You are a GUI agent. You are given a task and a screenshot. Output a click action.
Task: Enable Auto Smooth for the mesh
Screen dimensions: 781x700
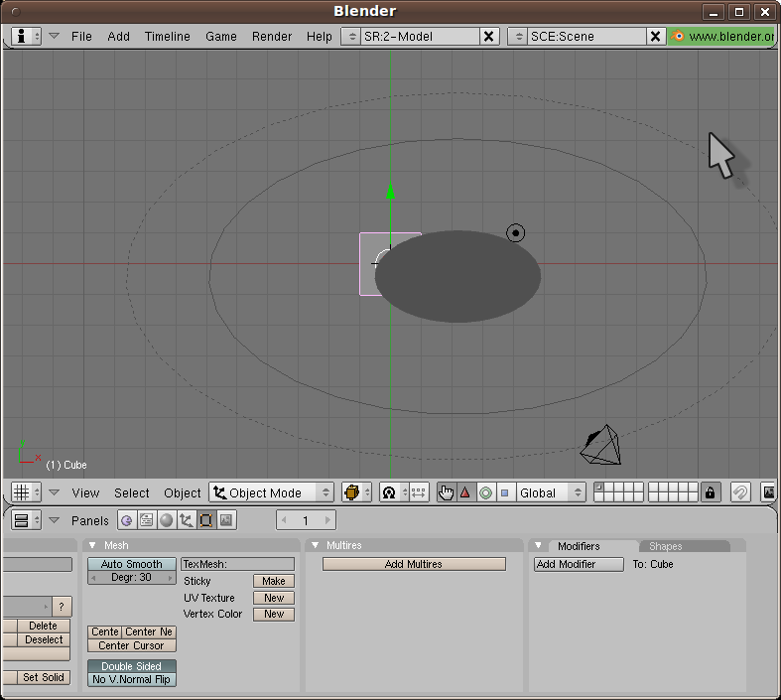click(x=131, y=564)
